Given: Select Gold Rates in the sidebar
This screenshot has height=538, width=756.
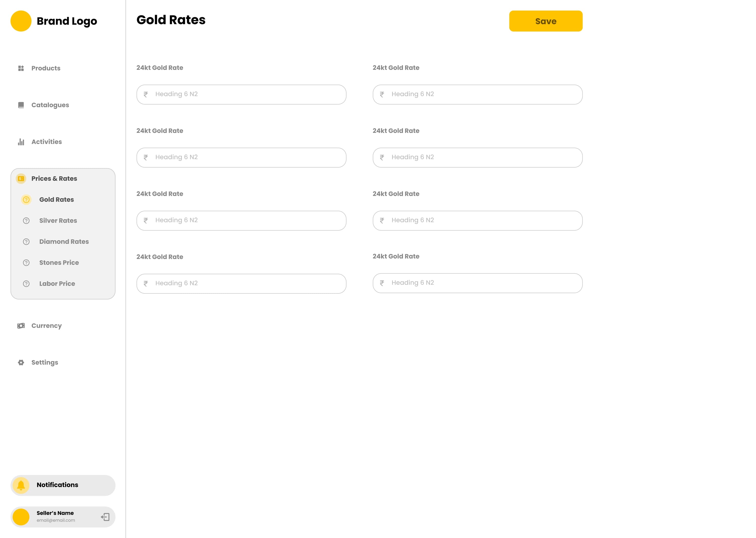Looking at the screenshot, I should click(57, 199).
